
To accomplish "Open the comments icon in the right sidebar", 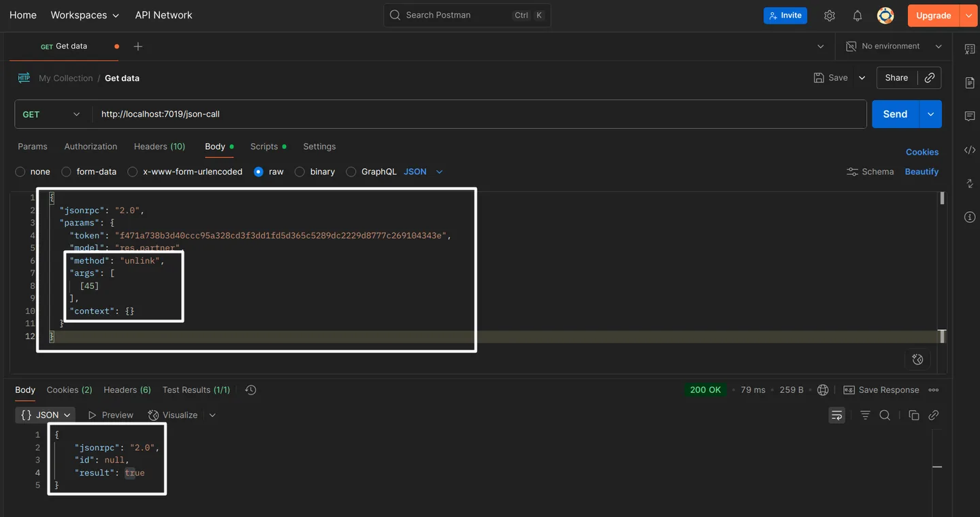I will pyautogui.click(x=970, y=116).
